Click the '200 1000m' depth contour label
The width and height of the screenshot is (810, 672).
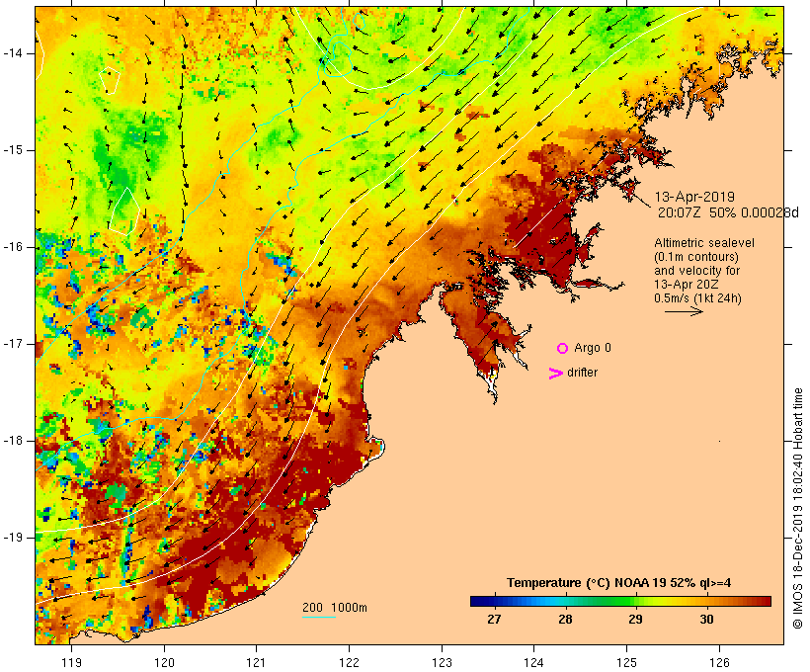coord(335,608)
